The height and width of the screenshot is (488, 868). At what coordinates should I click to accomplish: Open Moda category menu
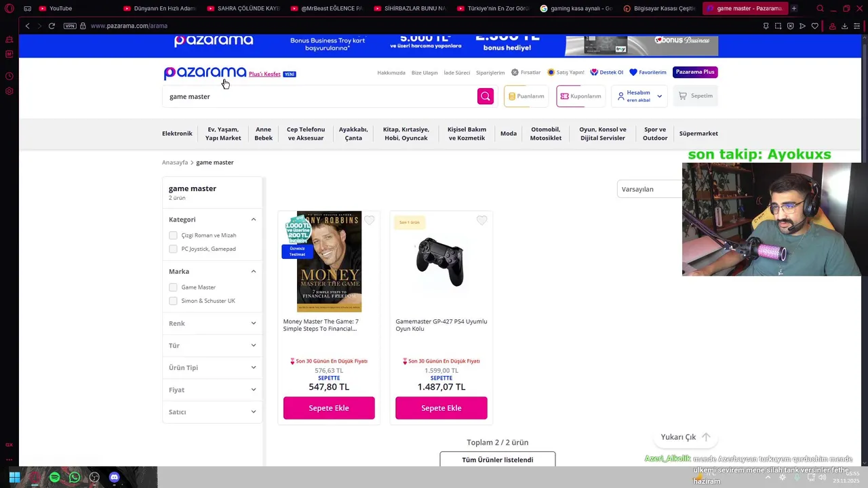(x=509, y=134)
